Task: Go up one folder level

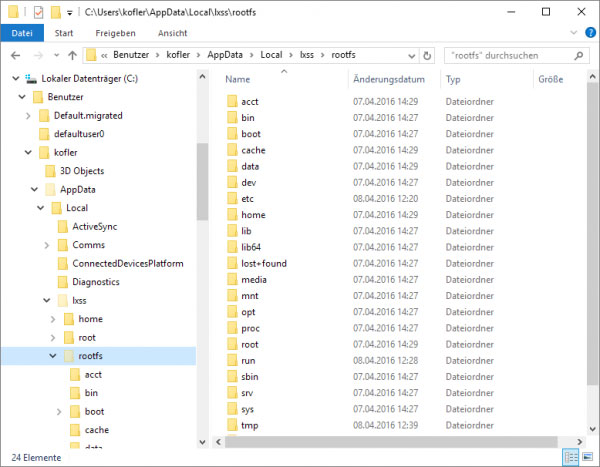Action: [x=72, y=56]
